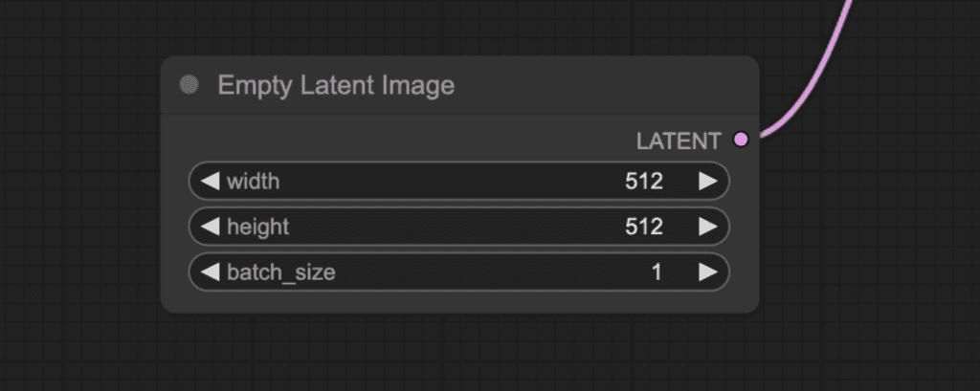980x391 pixels.
Task: Select the height value 512
Action: 644,227
